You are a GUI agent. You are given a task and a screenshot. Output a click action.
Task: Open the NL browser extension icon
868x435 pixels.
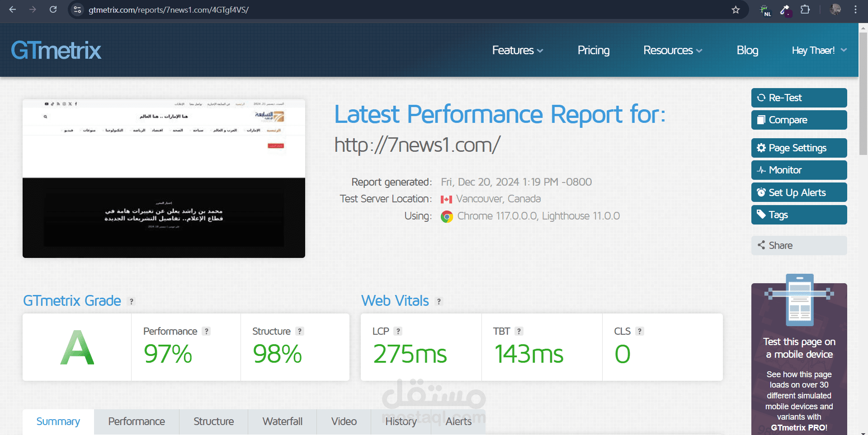(765, 10)
